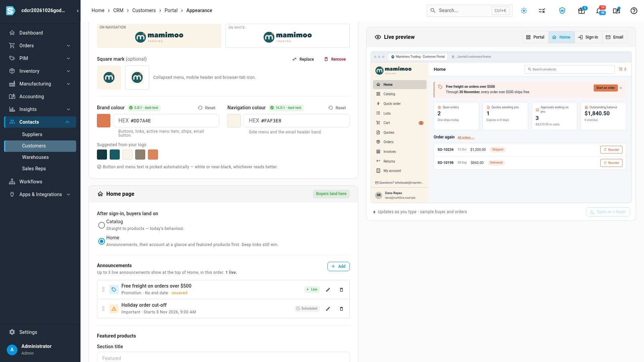The width and height of the screenshot is (644, 362).
Task: Click the shield icon in top bar
Action: click(562, 11)
